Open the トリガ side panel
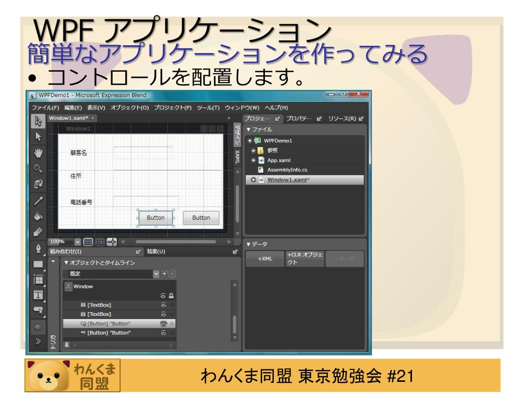The height and width of the screenshot is (399, 532). 53,341
